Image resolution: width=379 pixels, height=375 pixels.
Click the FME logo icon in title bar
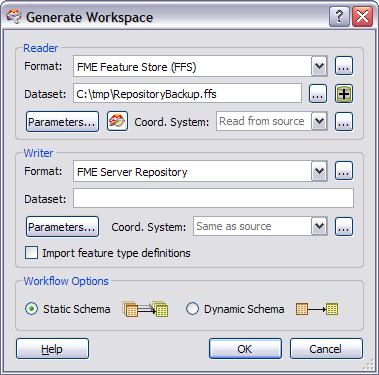pyautogui.click(x=14, y=17)
